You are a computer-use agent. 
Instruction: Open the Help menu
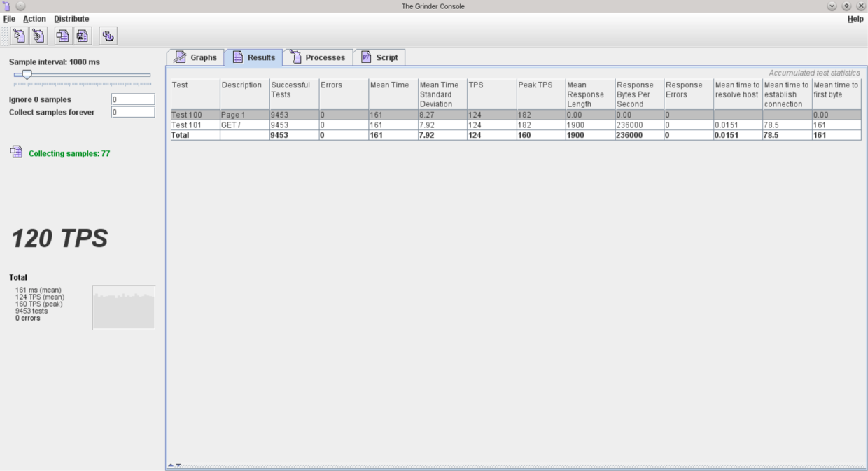(855, 19)
